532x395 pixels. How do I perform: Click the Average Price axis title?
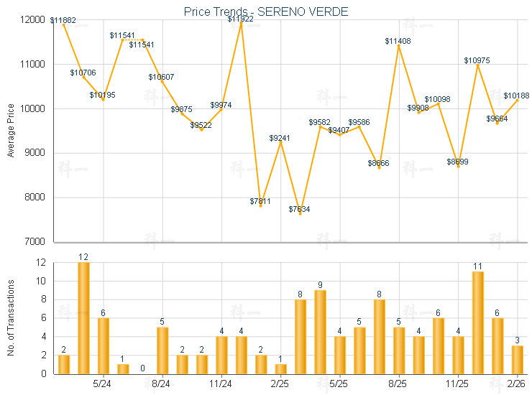[x=11, y=131]
